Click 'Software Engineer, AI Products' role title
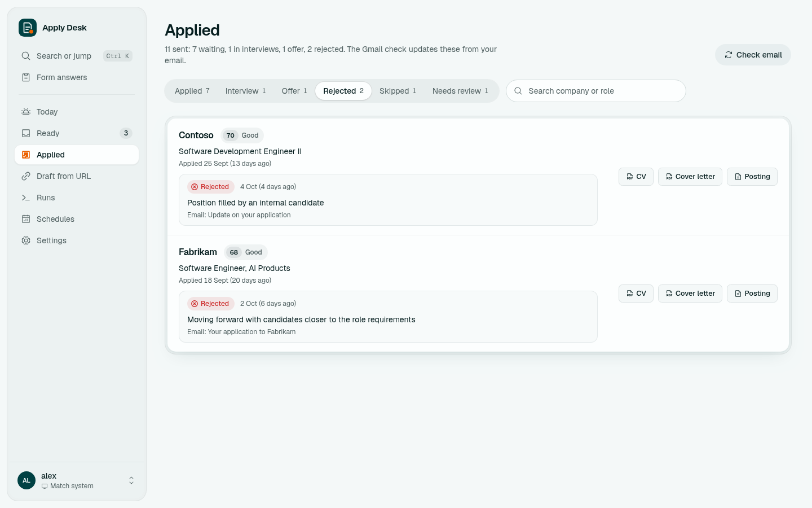812x508 pixels. (x=235, y=268)
